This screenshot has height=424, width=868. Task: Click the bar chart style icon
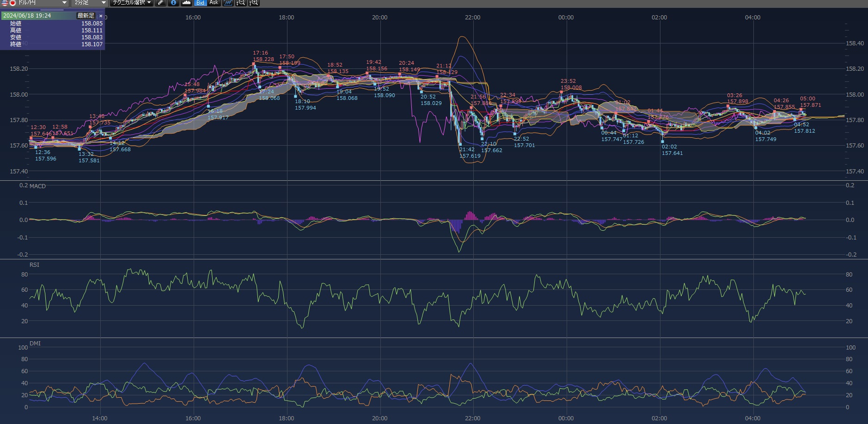[x=228, y=3]
